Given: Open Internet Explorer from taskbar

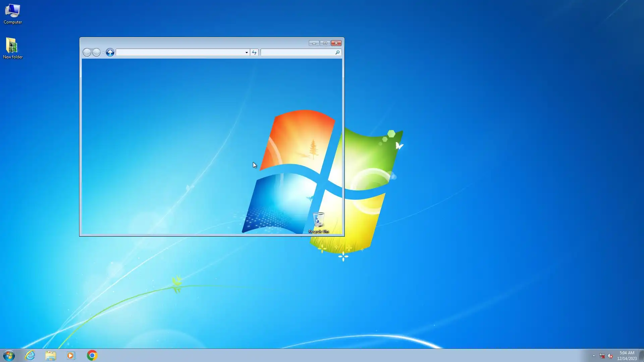Looking at the screenshot, I should coord(30,355).
